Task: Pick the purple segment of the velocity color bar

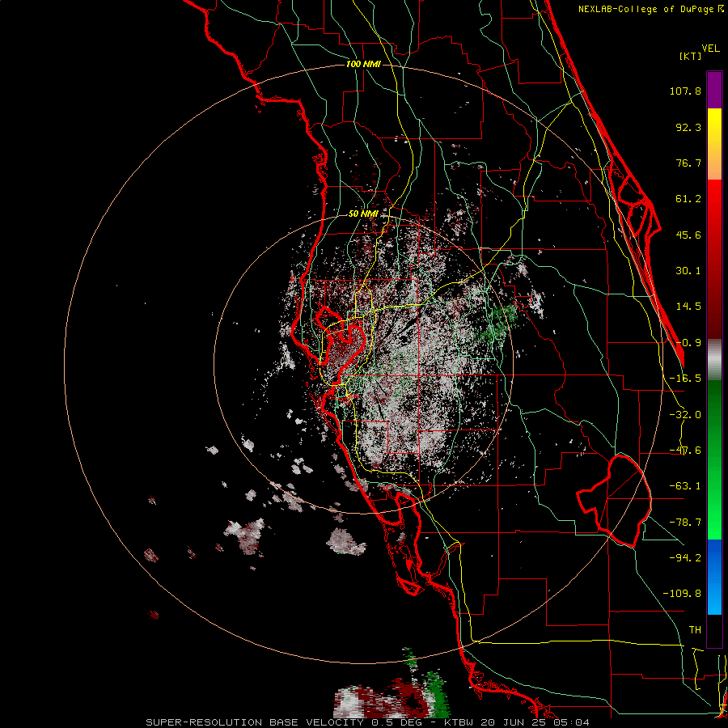Action: [714, 90]
